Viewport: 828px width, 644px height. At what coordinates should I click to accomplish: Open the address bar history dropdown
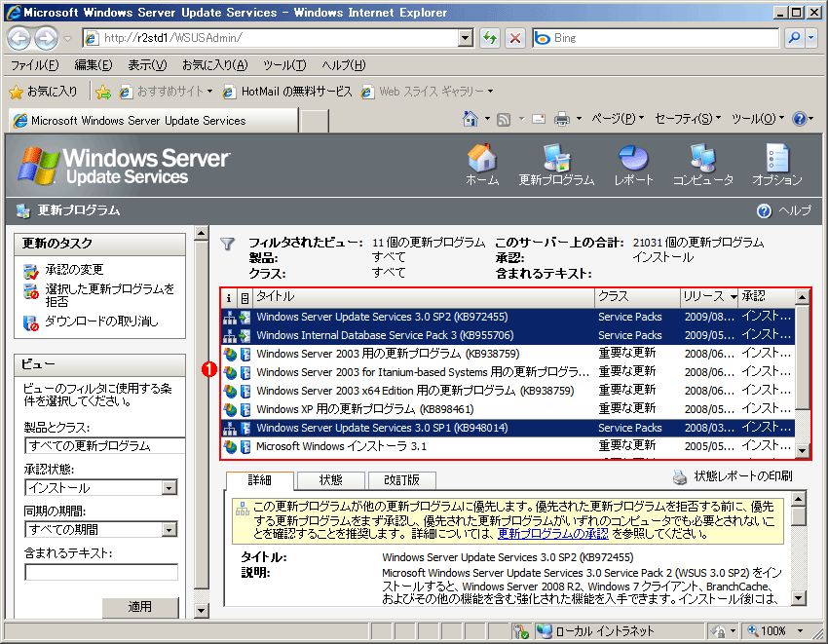tap(466, 38)
